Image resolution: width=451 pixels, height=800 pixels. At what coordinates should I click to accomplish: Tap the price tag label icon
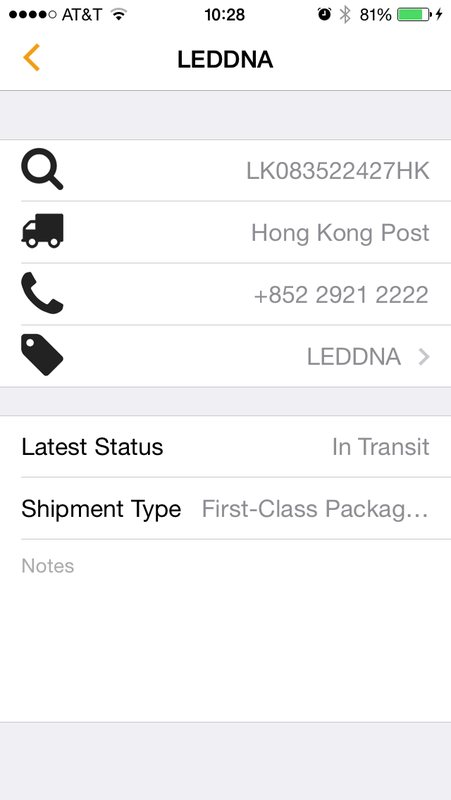tap(42, 355)
